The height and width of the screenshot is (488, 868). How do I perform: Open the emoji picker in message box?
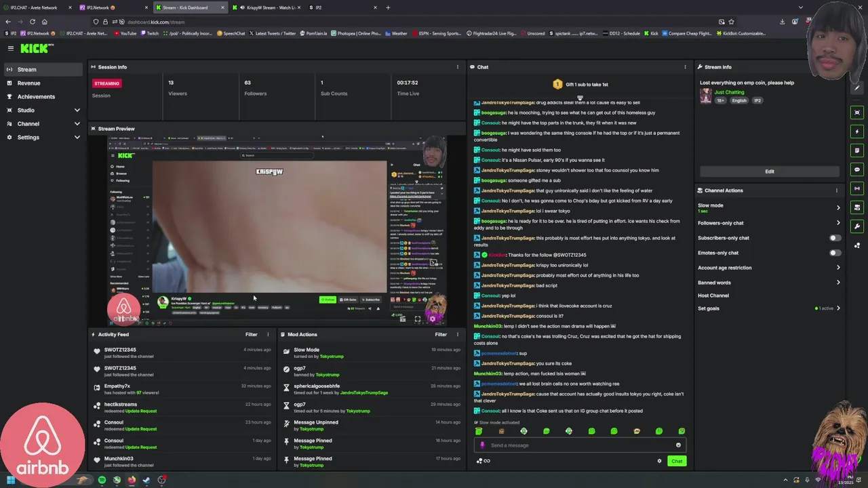pos(678,445)
